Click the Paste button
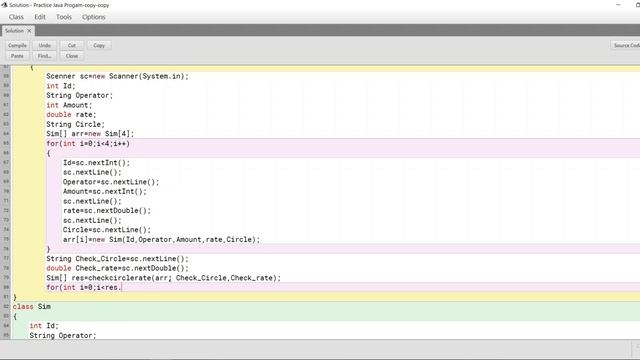The width and height of the screenshot is (640, 360). coord(17,56)
